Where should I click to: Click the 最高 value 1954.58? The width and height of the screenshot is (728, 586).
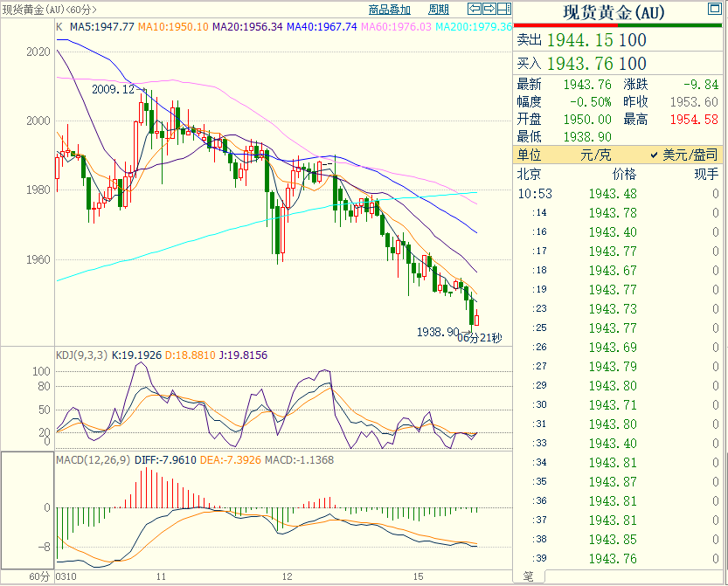pyautogui.click(x=695, y=120)
